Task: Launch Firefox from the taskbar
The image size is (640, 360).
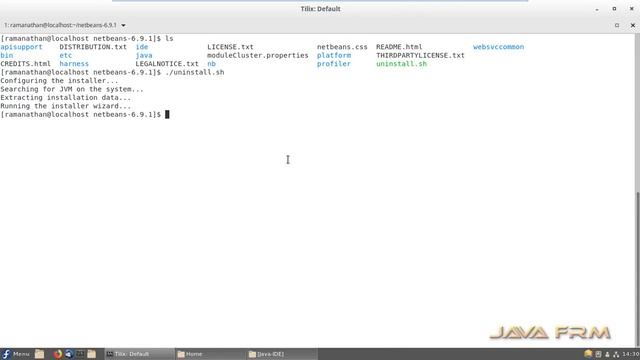Action: pos(58,354)
